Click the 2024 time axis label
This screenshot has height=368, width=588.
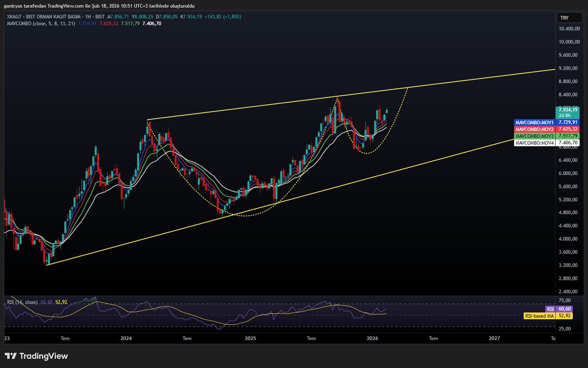(126, 339)
